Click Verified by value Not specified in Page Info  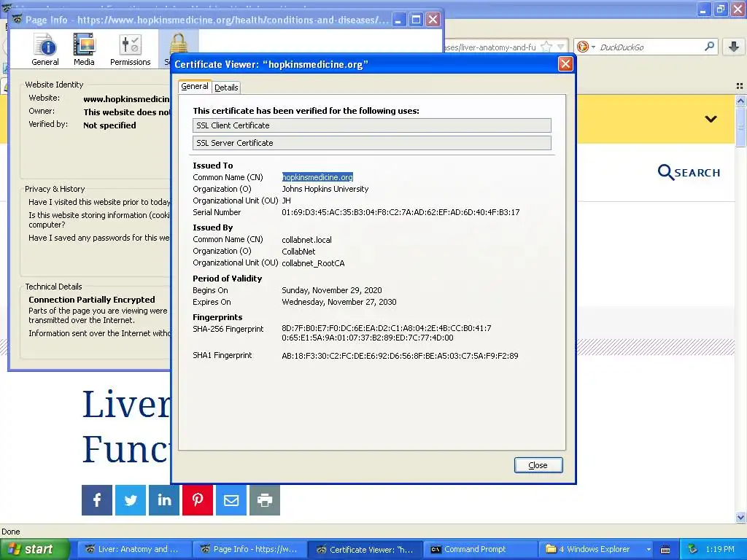pos(109,125)
